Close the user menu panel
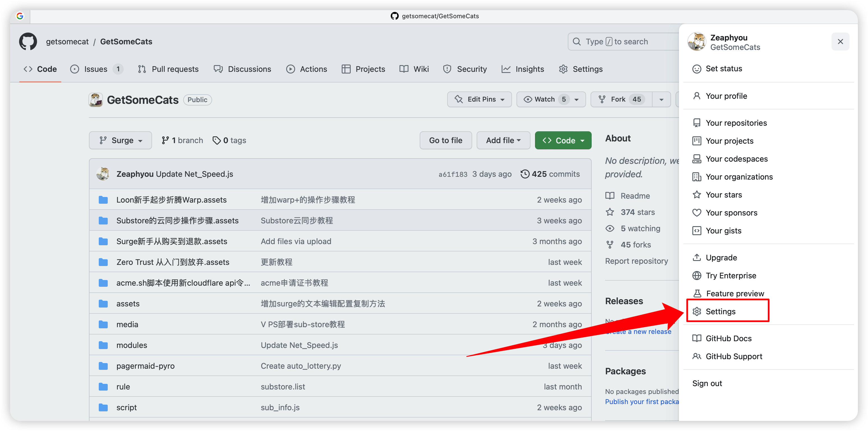The height and width of the screenshot is (431, 868). pos(840,42)
